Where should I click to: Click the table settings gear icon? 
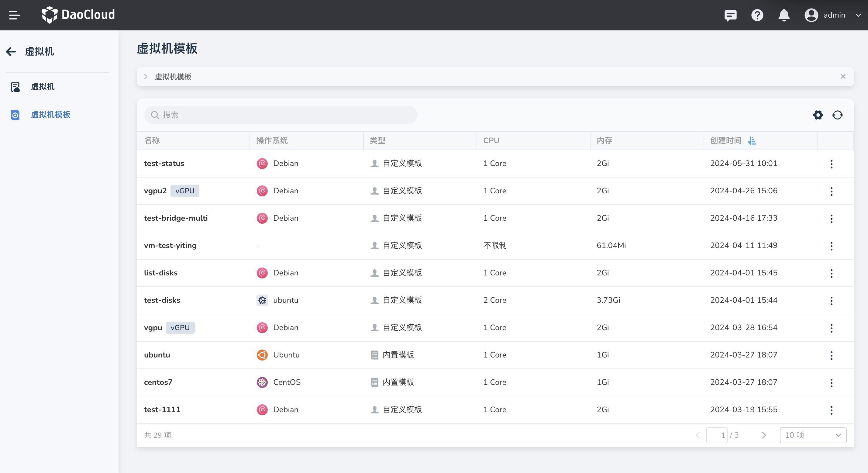818,115
